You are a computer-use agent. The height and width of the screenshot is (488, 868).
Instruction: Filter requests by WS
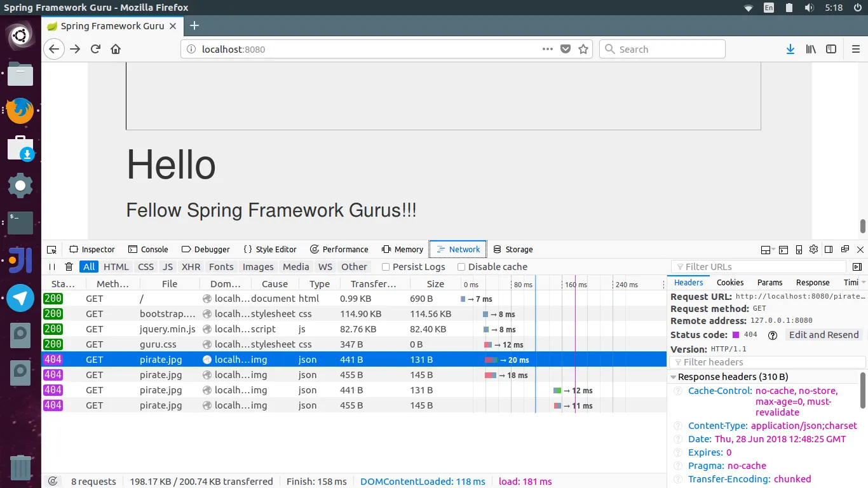coord(325,267)
